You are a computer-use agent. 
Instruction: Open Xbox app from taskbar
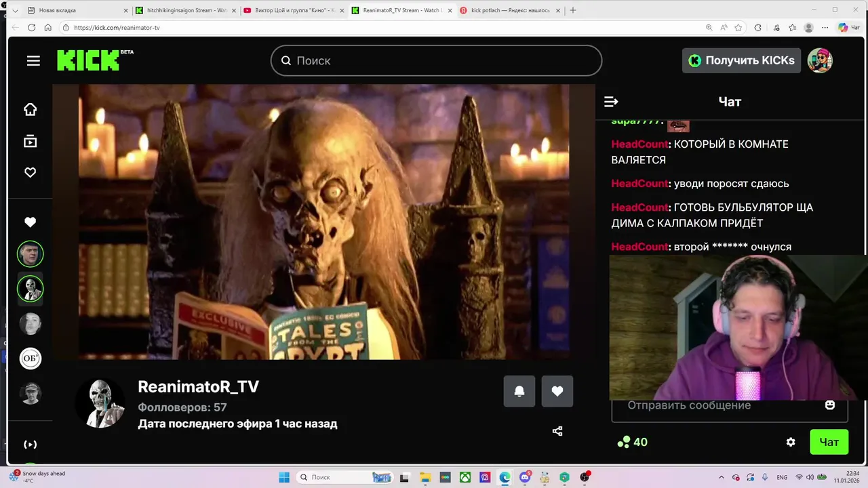465,477
